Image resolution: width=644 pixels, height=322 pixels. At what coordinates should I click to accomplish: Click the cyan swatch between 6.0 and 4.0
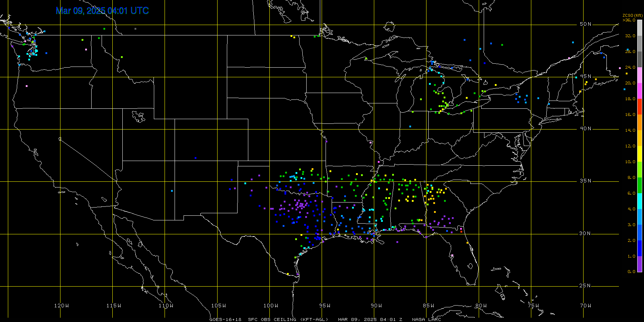(x=640, y=201)
